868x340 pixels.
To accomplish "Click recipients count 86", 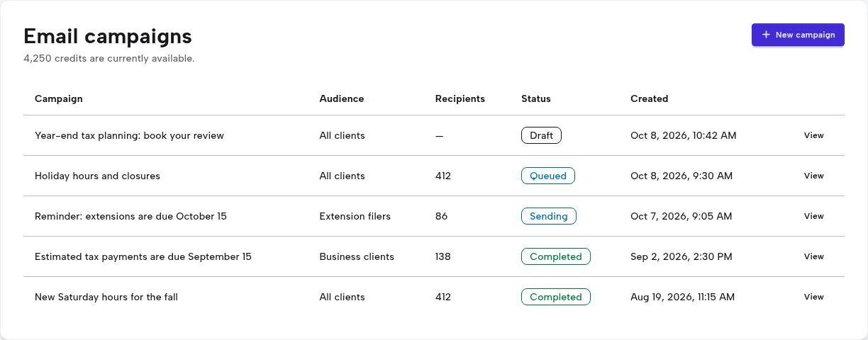I will pyautogui.click(x=442, y=216).
